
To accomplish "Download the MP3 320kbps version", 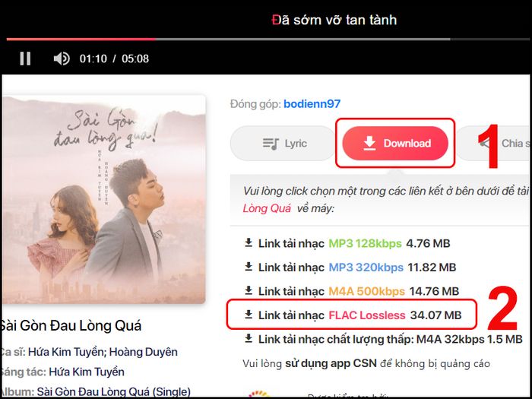I will pos(350,268).
